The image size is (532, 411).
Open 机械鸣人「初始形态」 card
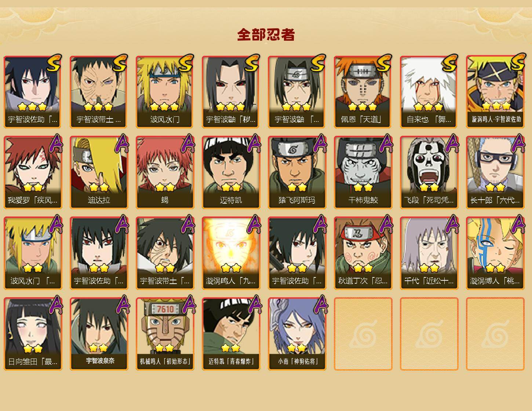click(165, 334)
